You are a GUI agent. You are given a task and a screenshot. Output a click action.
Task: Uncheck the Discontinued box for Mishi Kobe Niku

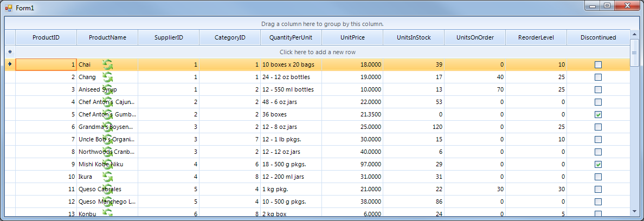click(x=598, y=165)
